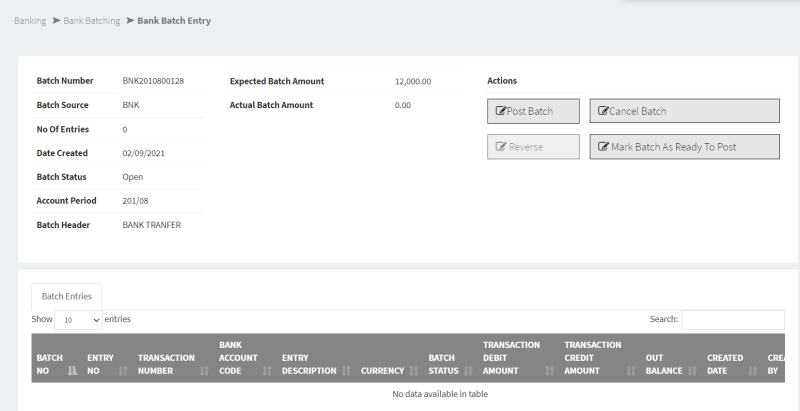
Task: Sort by Batch No column arrow
Action: (71, 371)
